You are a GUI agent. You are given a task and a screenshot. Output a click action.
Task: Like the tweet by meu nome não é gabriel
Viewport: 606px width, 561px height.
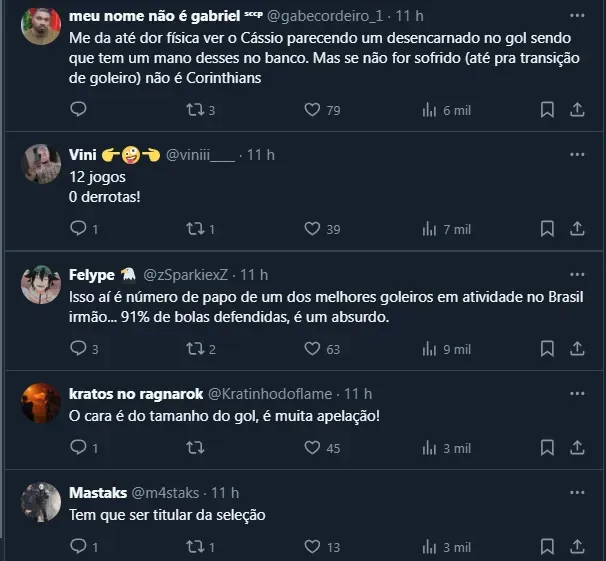tap(311, 109)
